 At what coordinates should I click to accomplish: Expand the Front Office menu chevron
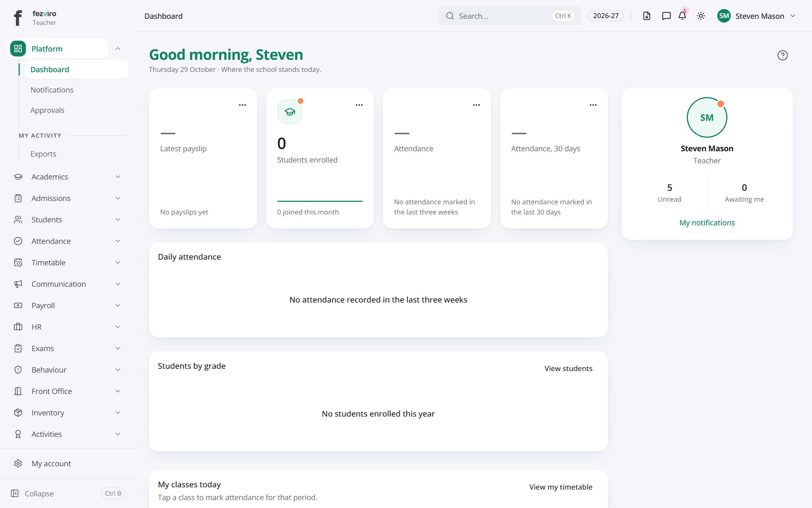118,391
